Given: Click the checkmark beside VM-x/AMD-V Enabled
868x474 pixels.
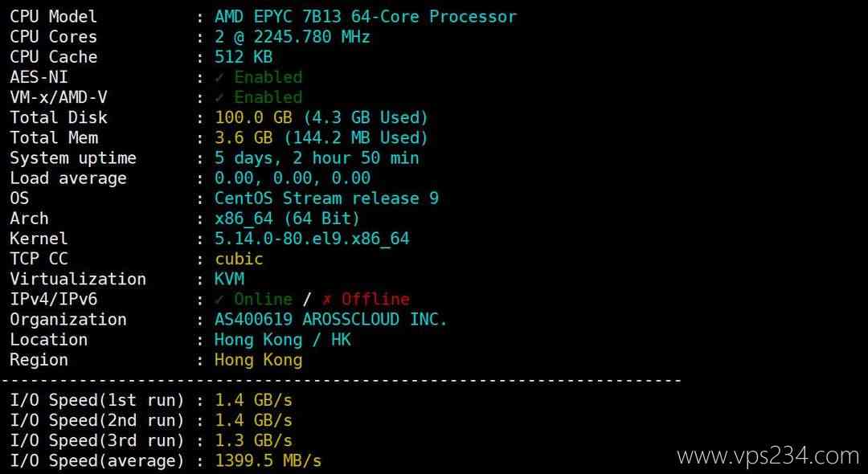Looking at the screenshot, I should (x=219, y=98).
